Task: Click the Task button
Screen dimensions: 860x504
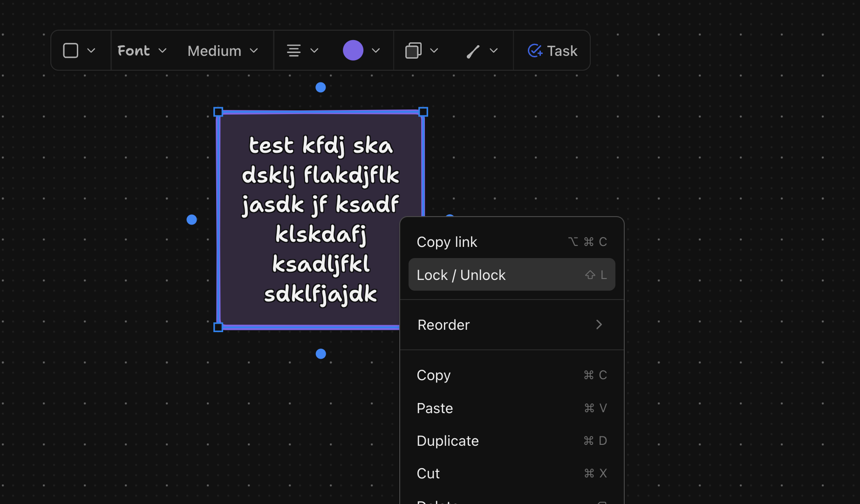Action: click(x=552, y=50)
